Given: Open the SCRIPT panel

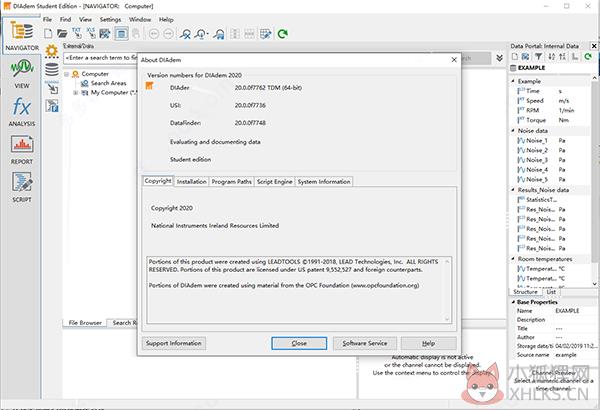Looking at the screenshot, I should 21,187.
